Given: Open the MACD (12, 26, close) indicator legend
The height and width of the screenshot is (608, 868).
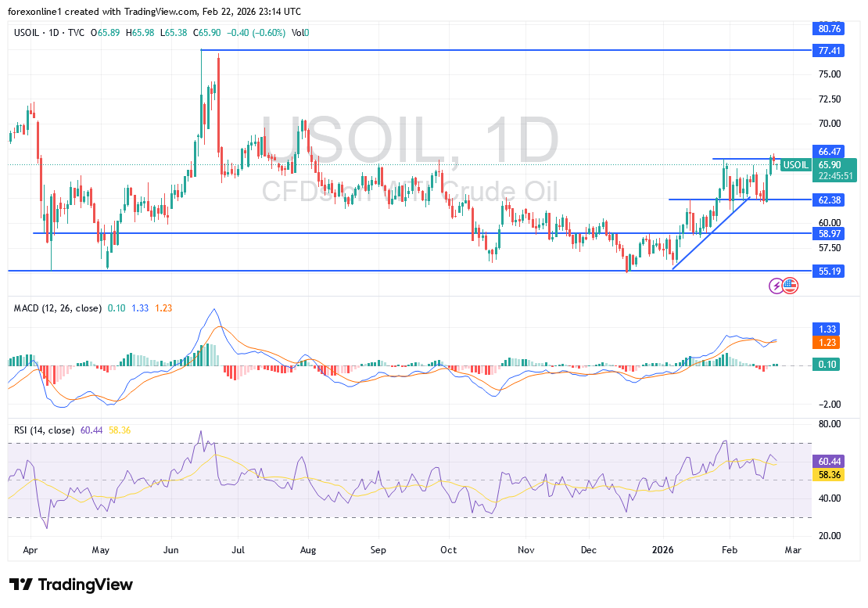Looking at the screenshot, I should 57,308.
